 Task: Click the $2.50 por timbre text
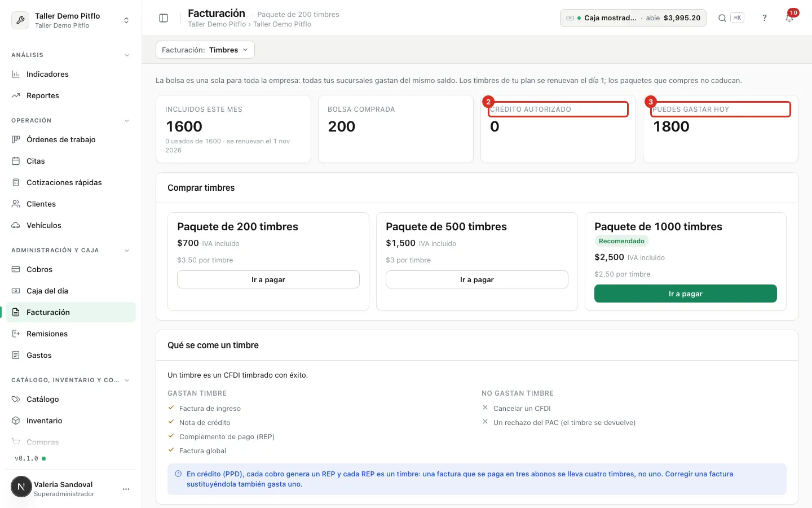pyautogui.click(x=623, y=274)
